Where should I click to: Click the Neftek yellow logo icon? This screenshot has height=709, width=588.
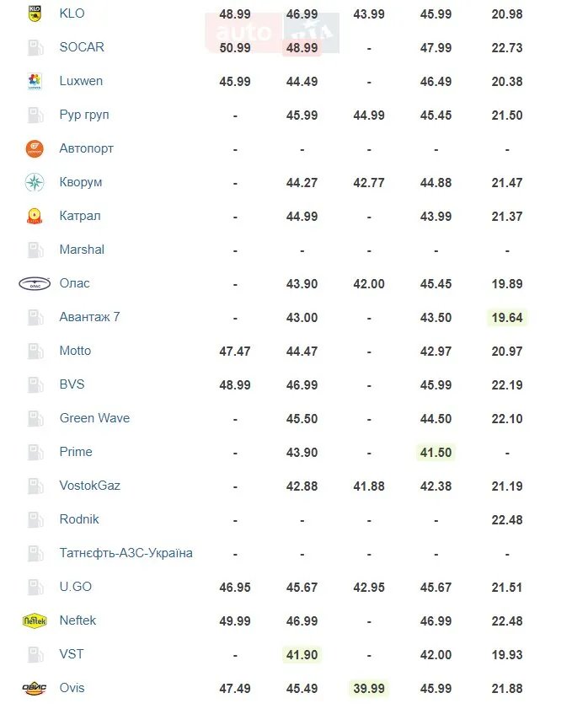tap(35, 620)
